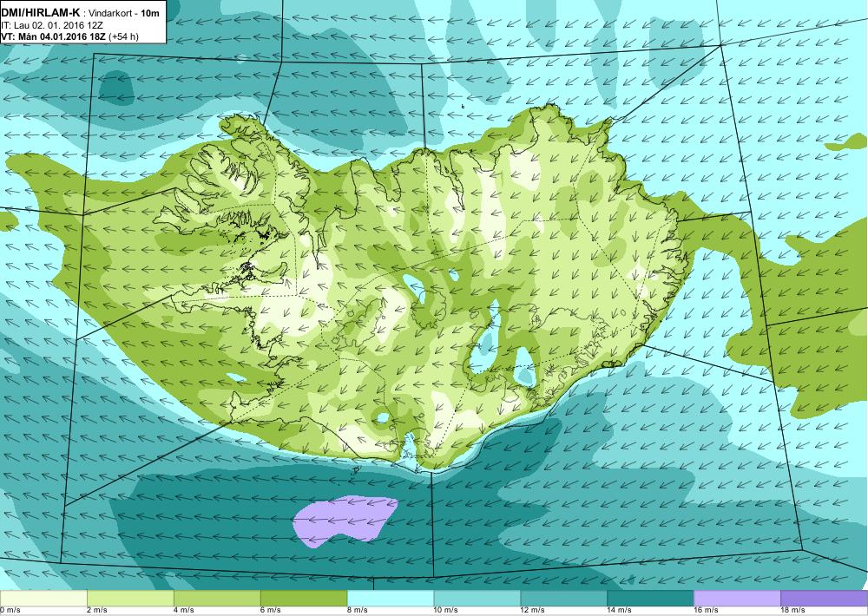Screen dimensions: 868x616
Task: Select the 'Vindarkort - 10m' map title text
Action: 123,13
